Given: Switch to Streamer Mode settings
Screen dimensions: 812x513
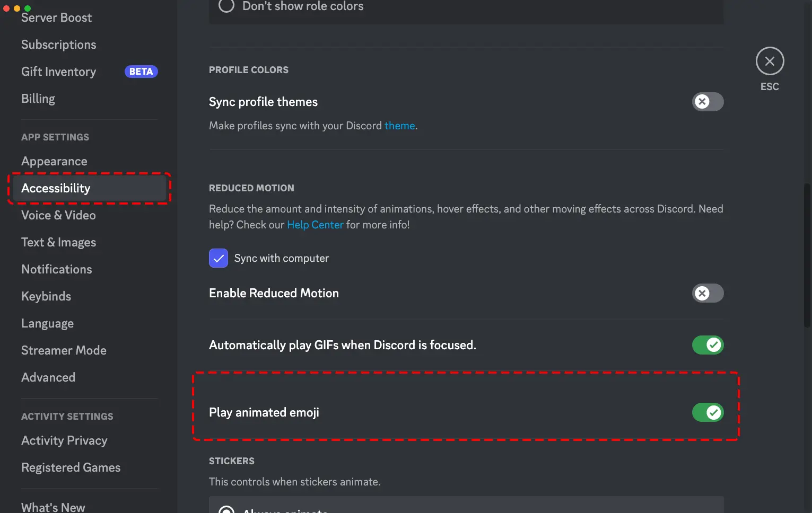Looking at the screenshot, I should (x=64, y=350).
